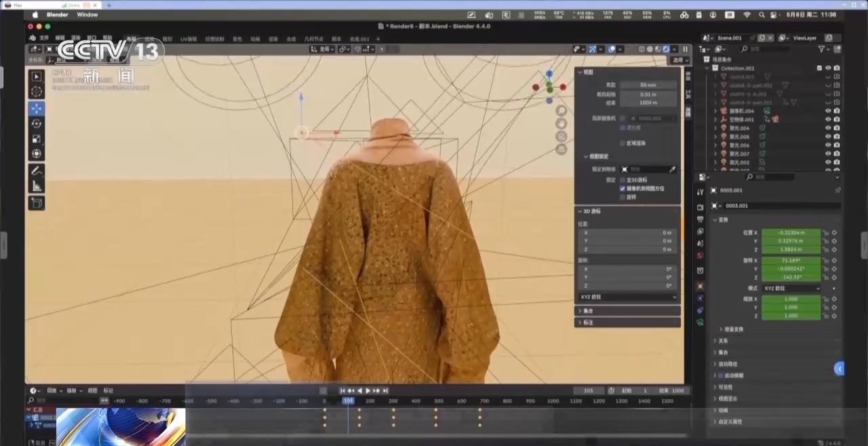This screenshot has width=868, height=446.
Task: Select the Rotate tool in the viewport toolbar
Action: 37,124
